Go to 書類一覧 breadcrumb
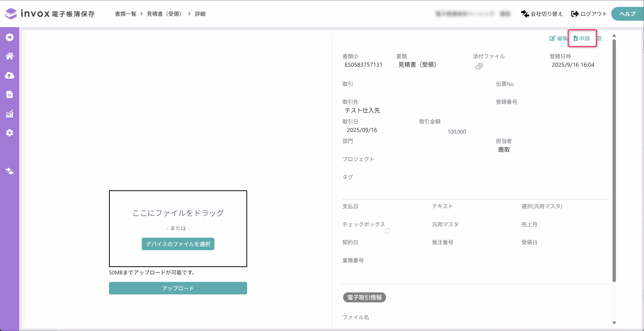Viewport: 644px width, 331px height. click(126, 14)
